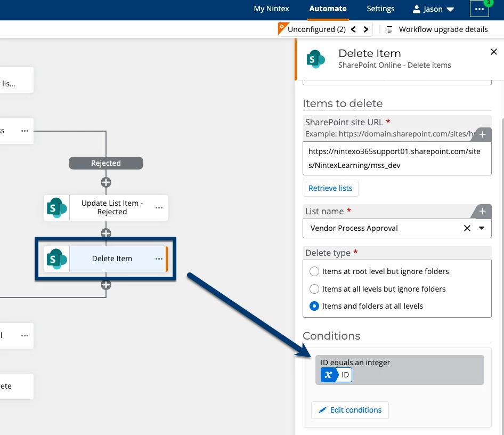
Task: Open Workflow upgrade details
Action: [443, 29]
